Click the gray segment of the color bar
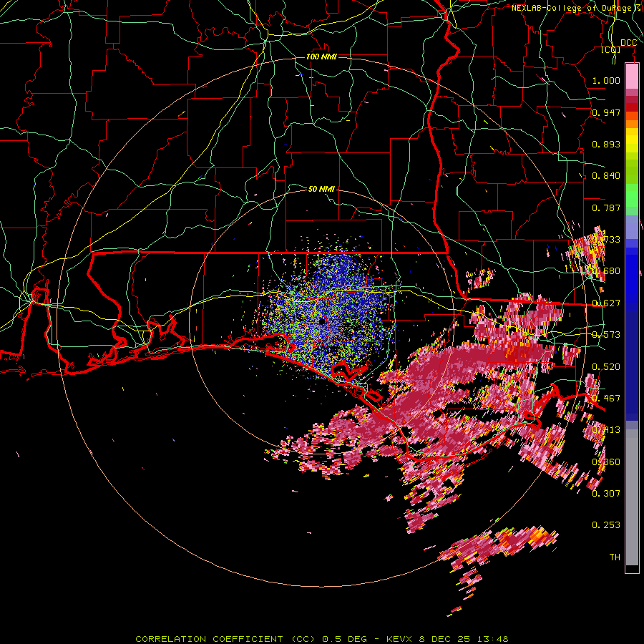The image size is (644, 644). tap(632, 497)
